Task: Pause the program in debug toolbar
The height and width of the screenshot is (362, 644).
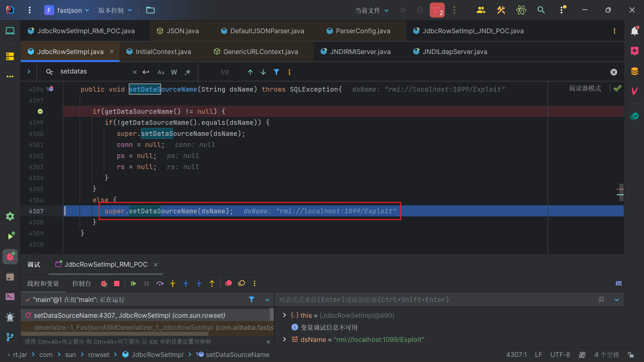Action: [147, 283]
